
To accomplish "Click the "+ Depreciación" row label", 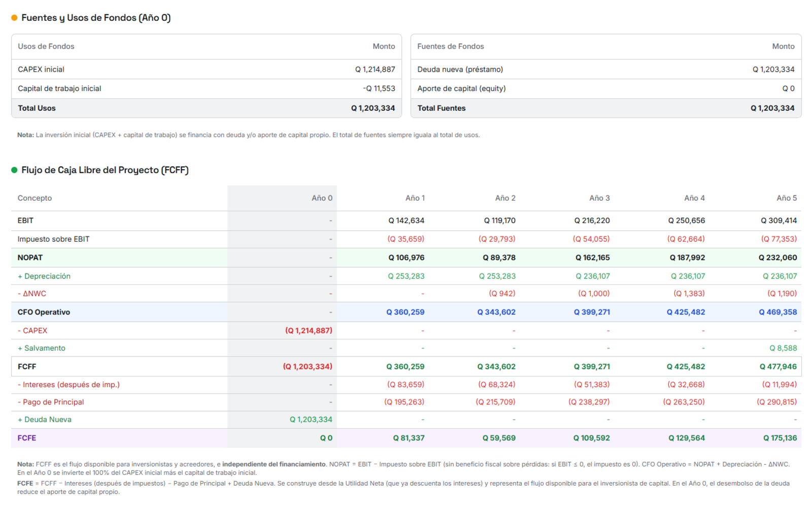I will click(44, 276).
